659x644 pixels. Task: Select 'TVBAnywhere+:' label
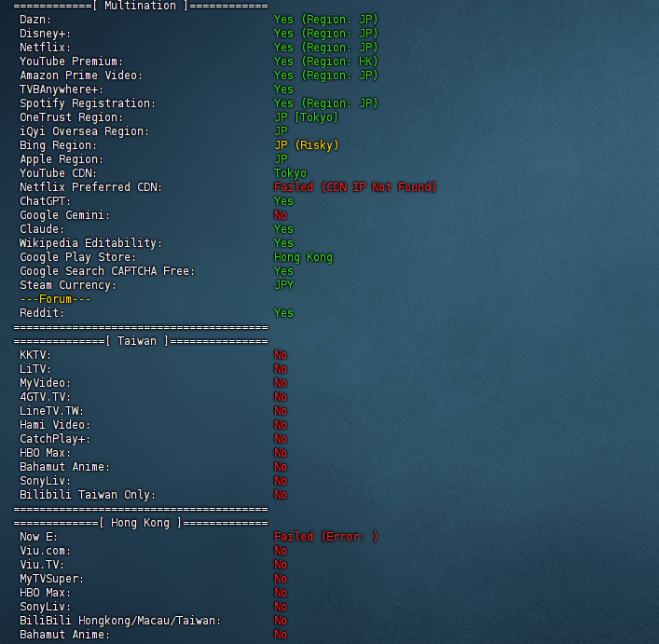(62, 89)
